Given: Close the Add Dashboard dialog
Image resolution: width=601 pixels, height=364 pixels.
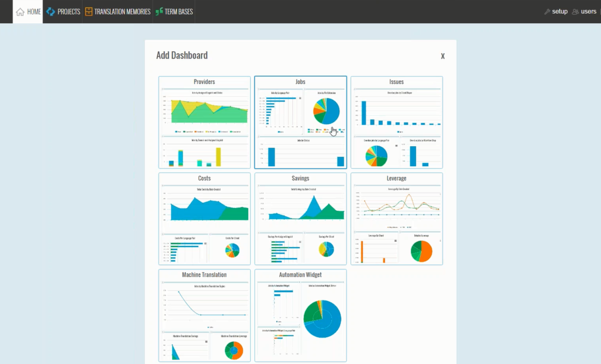Looking at the screenshot, I should [442, 56].
